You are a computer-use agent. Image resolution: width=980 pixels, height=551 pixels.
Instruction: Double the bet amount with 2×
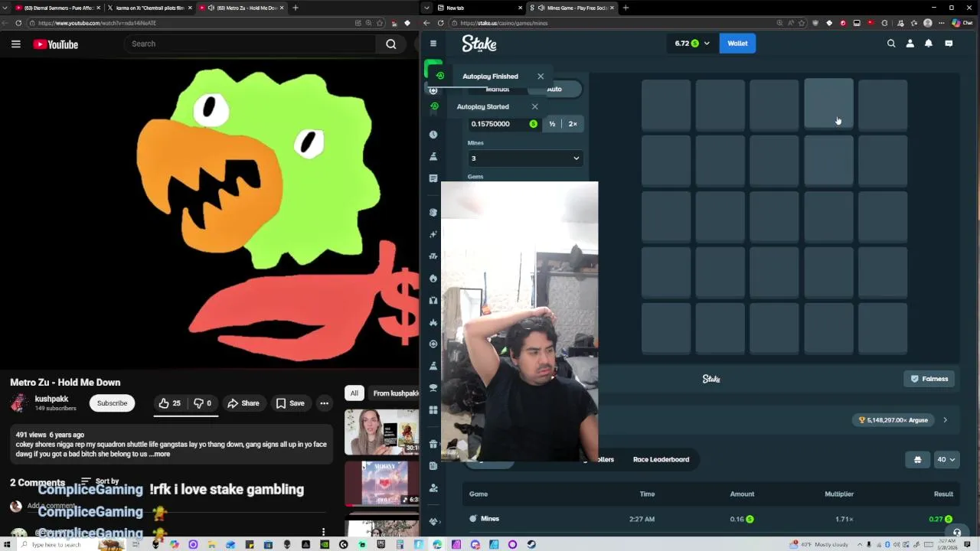[x=573, y=124]
